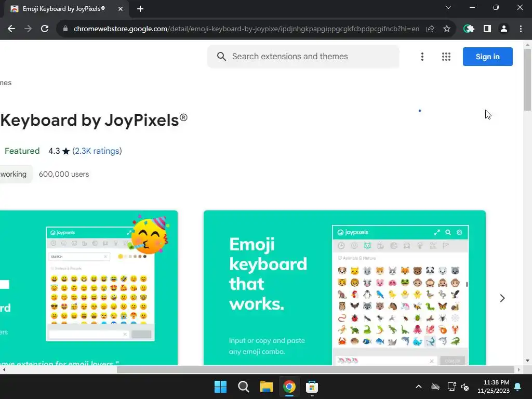Open the clock showing 11:38 PM
Screen dimensions: 532x399
coord(494,387)
